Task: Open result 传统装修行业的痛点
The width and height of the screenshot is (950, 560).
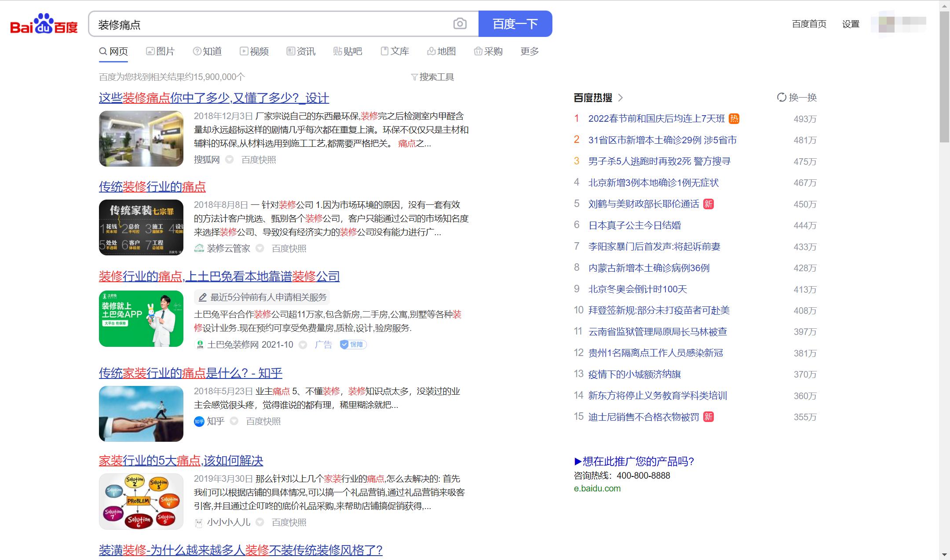Action: 152,186
